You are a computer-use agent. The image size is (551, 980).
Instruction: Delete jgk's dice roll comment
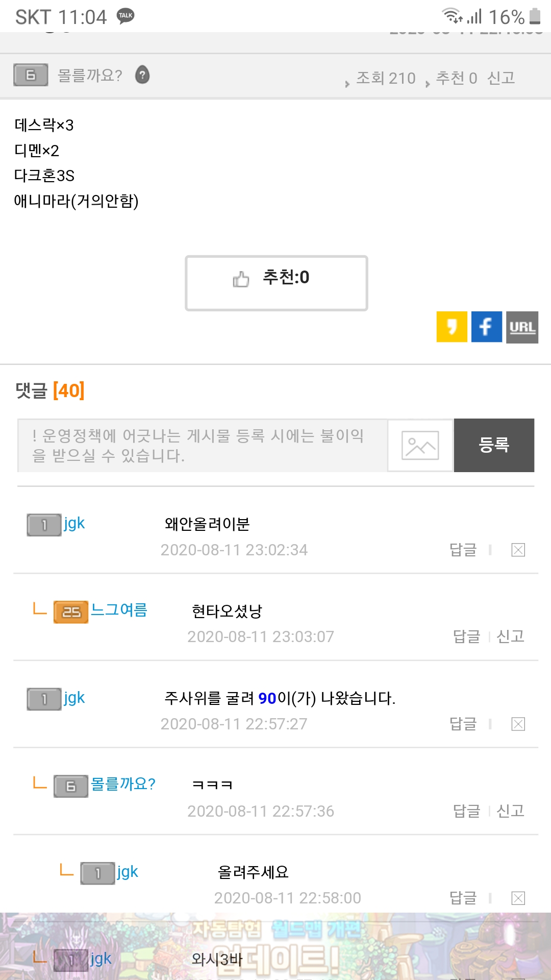(x=518, y=724)
